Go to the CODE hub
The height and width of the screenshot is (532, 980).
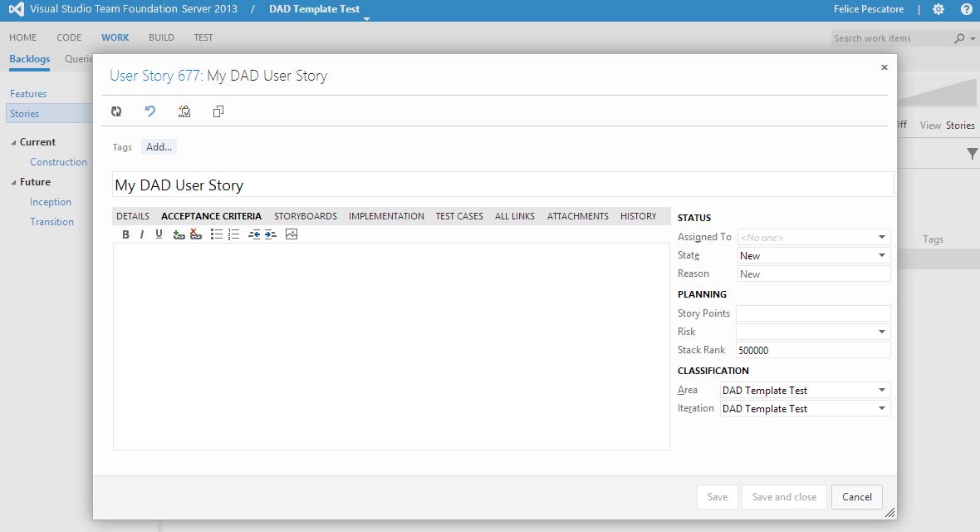coord(69,37)
